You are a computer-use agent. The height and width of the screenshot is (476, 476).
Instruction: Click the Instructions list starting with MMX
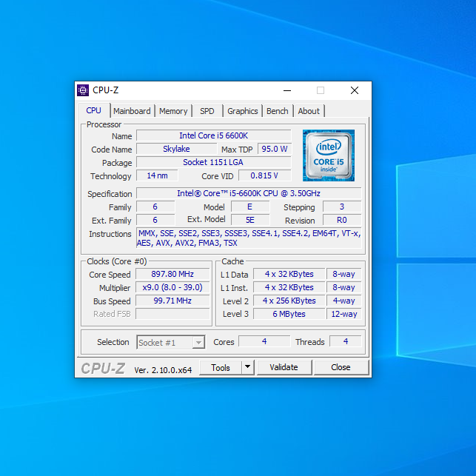tap(249, 238)
